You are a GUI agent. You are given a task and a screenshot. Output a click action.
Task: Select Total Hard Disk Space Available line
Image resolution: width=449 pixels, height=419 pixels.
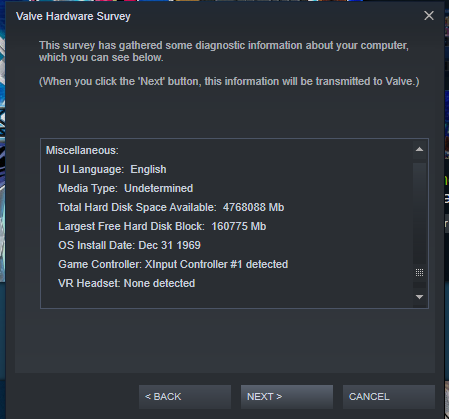click(x=171, y=207)
